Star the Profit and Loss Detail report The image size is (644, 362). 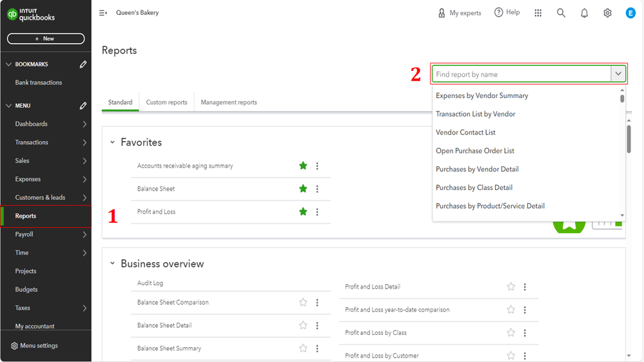click(x=511, y=287)
